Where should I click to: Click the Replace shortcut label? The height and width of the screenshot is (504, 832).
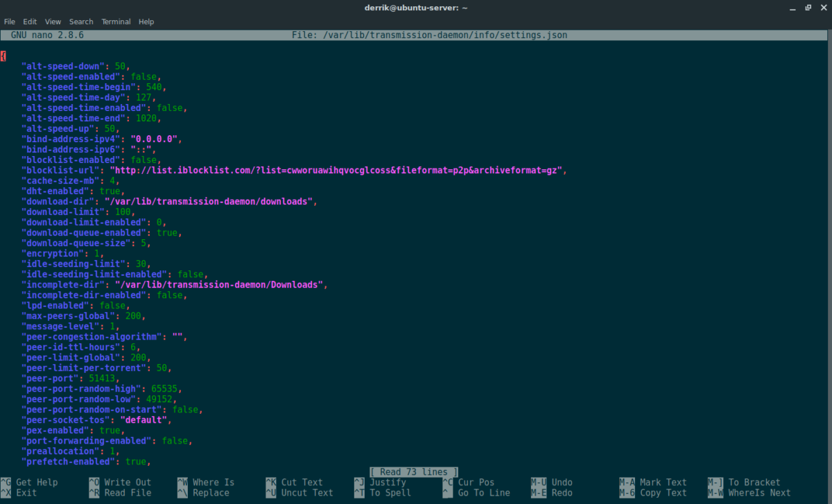(211, 493)
